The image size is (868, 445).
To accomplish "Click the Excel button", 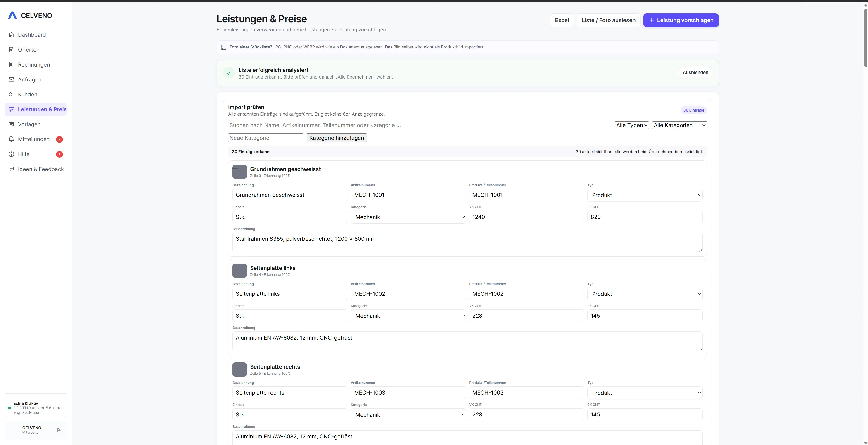I will [x=562, y=20].
